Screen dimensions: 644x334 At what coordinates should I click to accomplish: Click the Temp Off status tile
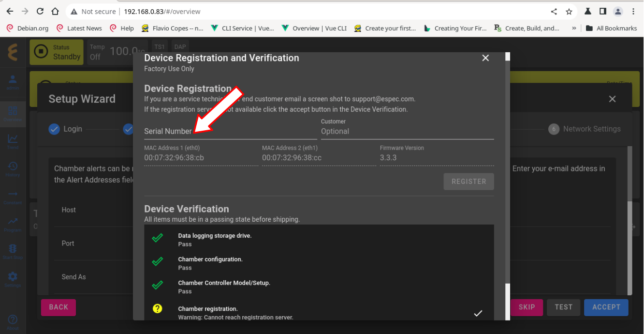(117, 52)
